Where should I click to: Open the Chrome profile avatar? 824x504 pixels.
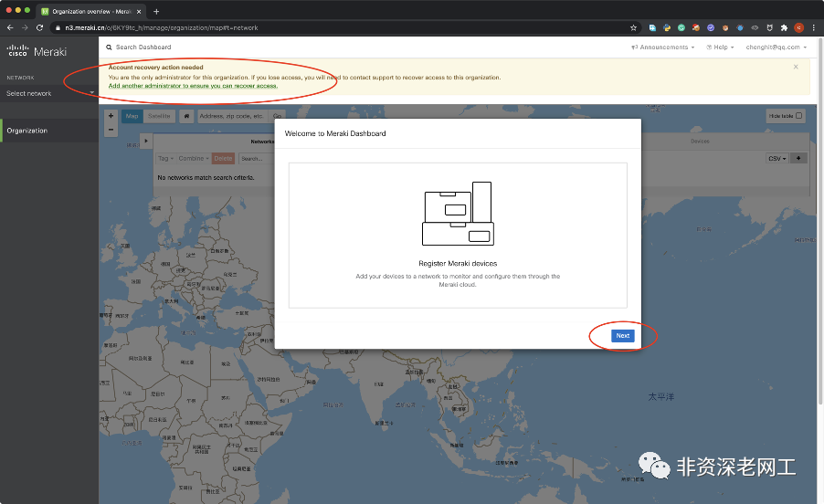point(798,27)
